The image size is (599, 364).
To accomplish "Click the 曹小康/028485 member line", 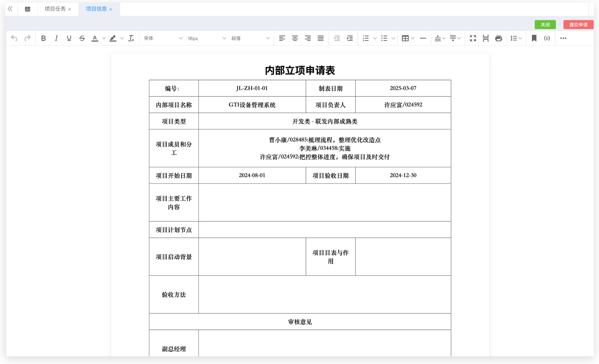I will pyautogui.click(x=325, y=140).
